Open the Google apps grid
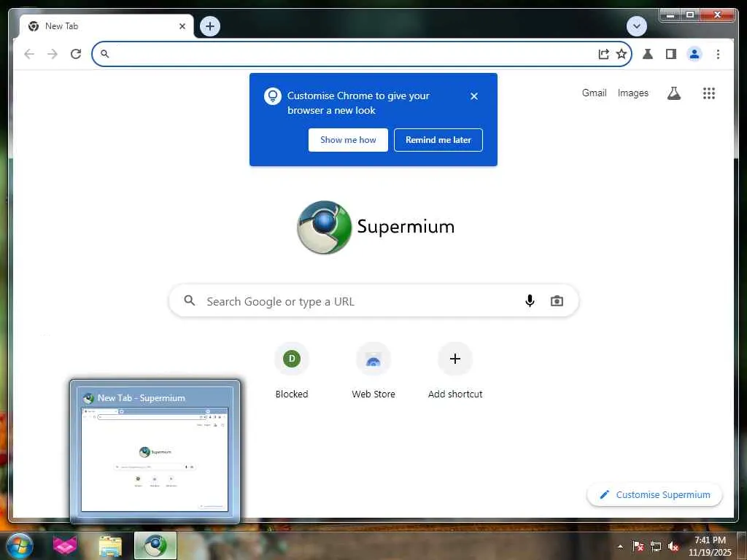 point(709,93)
